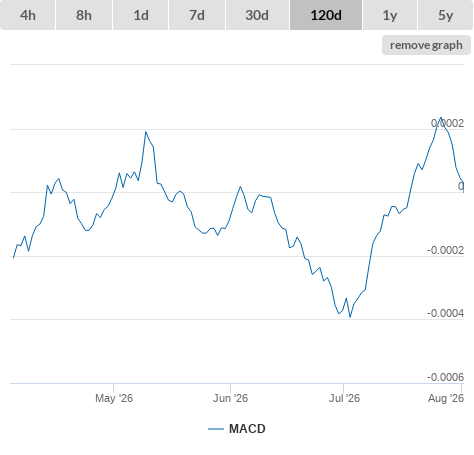Click the blue MACD legend line icon
Viewport: 474px width, 455px height.
tap(216, 429)
